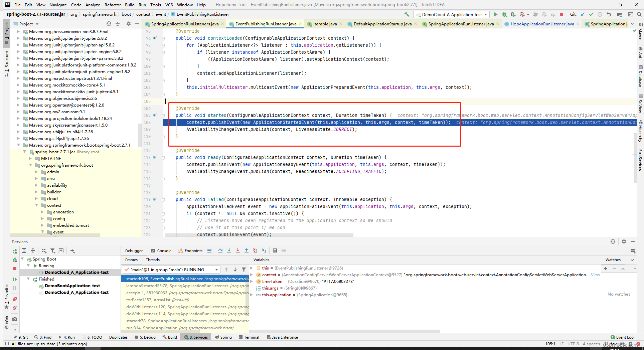View Breakpoints with the double red circle icon
Viewport: 644px width, 350px height.
15,299
